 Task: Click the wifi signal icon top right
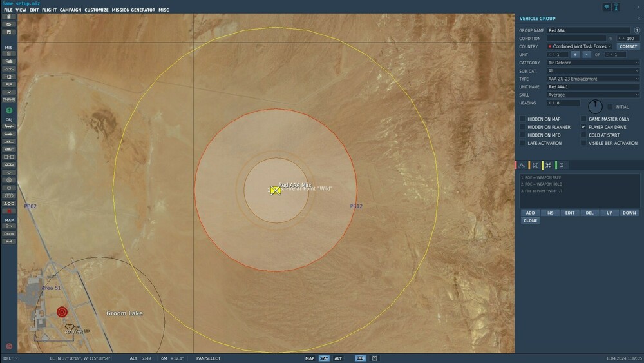tap(607, 7)
